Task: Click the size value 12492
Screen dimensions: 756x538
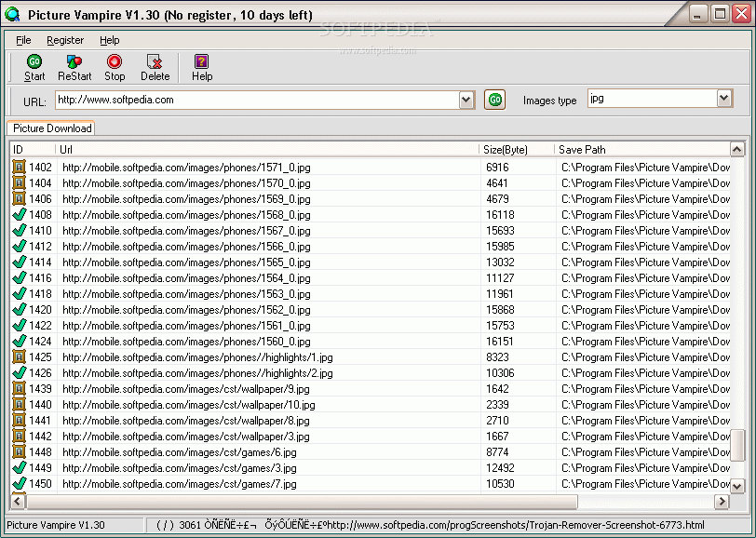Action: pos(500,467)
